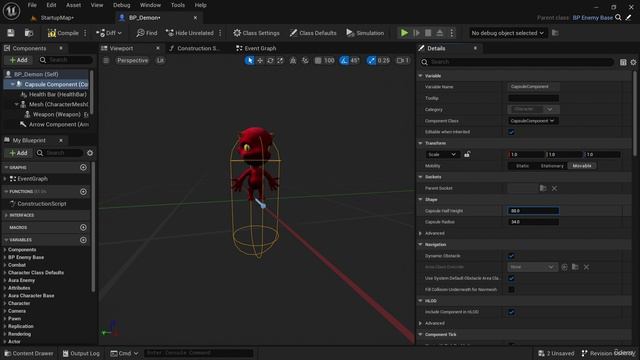Choose the Scale tool in viewport

point(280,60)
